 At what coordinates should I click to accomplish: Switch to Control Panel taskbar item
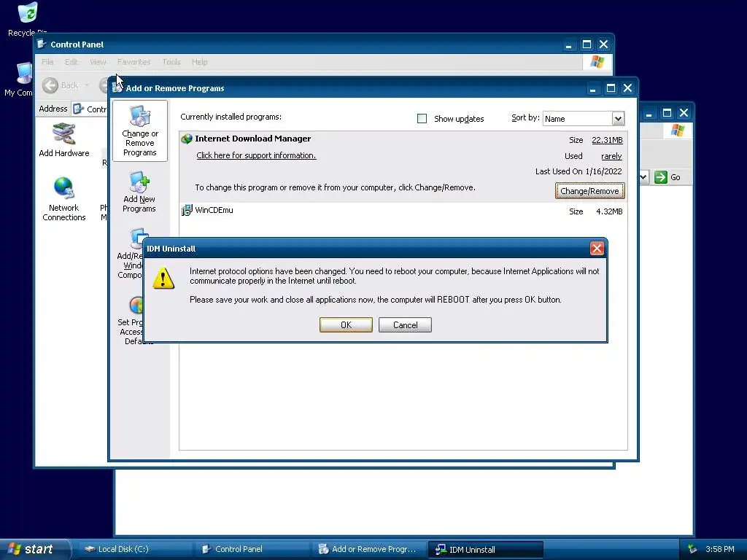[252, 549]
